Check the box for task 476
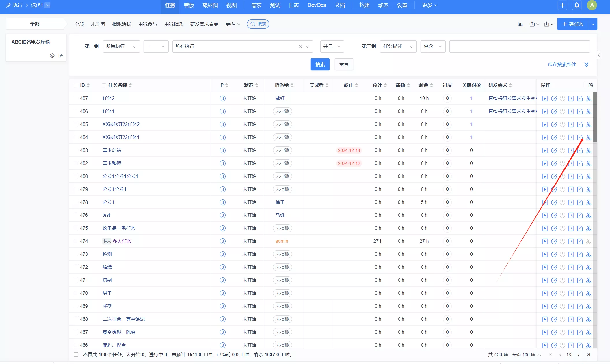The height and width of the screenshot is (364, 610). (76, 215)
